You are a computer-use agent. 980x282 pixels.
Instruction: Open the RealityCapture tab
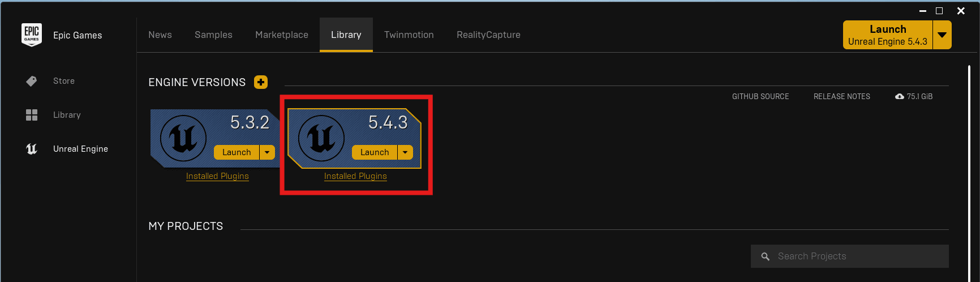(489, 35)
